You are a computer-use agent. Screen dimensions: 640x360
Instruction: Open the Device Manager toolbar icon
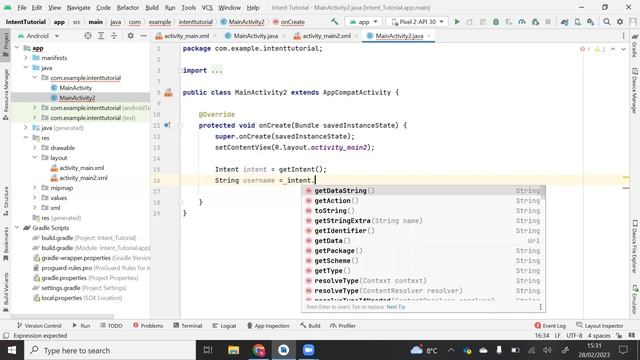578,22
